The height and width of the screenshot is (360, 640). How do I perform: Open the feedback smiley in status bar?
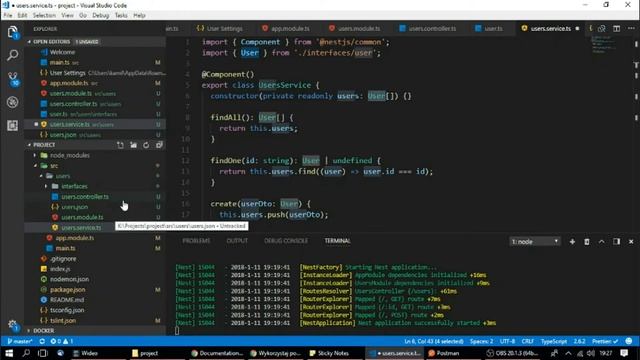[x=629, y=341]
